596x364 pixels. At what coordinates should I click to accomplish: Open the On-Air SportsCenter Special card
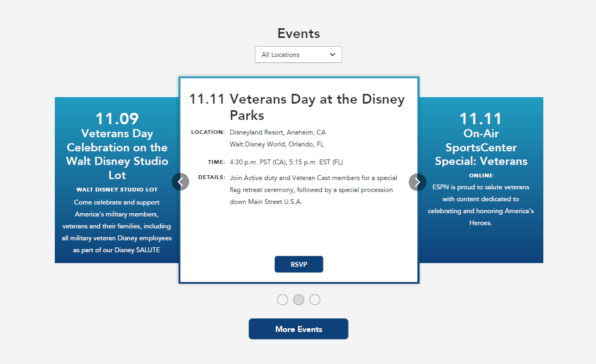click(481, 148)
